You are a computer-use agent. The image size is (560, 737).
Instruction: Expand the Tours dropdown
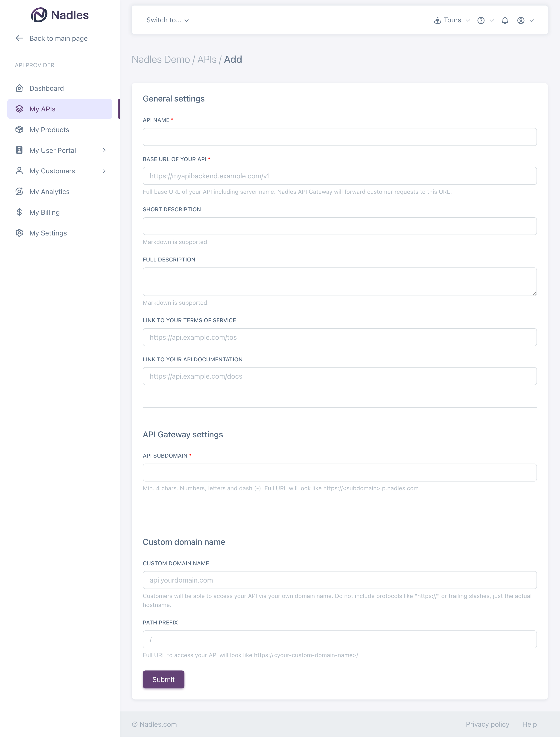pos(452,20)
